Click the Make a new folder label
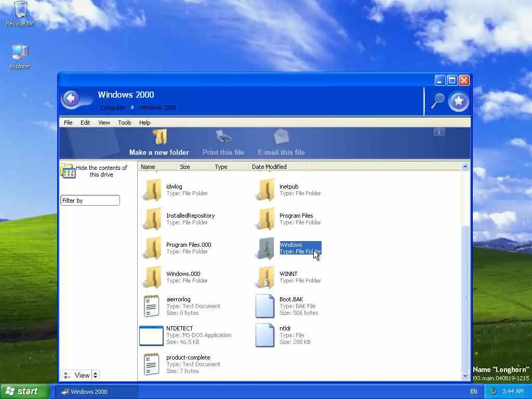 159,152
